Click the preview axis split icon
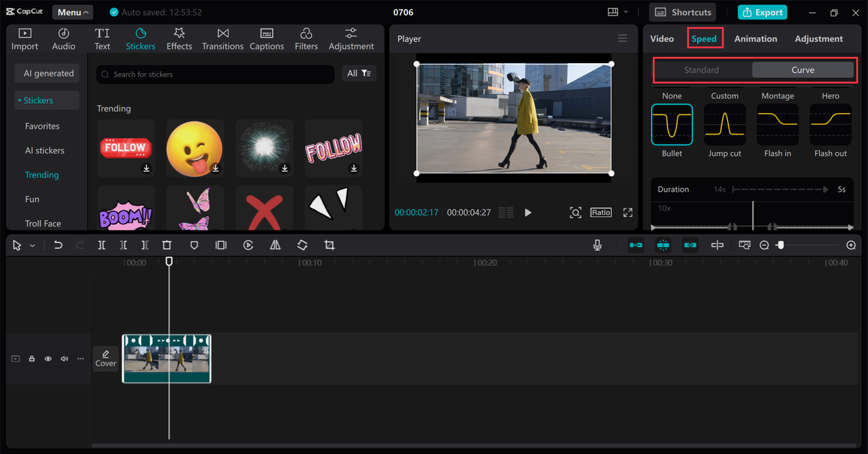This screenshot has width=868, height=454. [717, 245]
